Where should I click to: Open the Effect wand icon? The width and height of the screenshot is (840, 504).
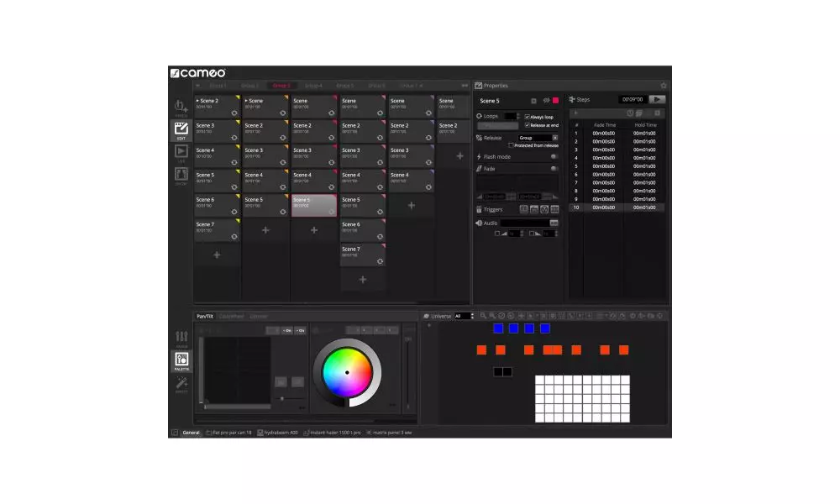click(x=181, y=385)
